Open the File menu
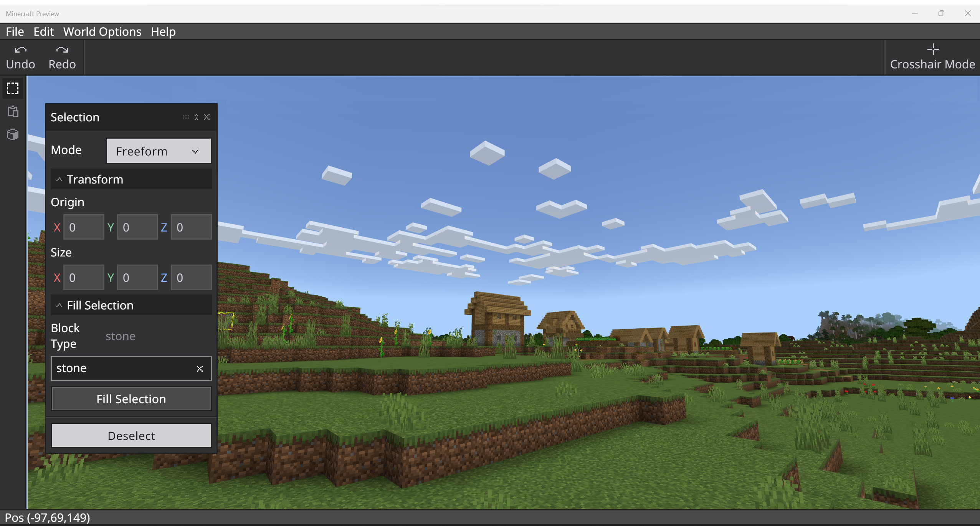 14,30
